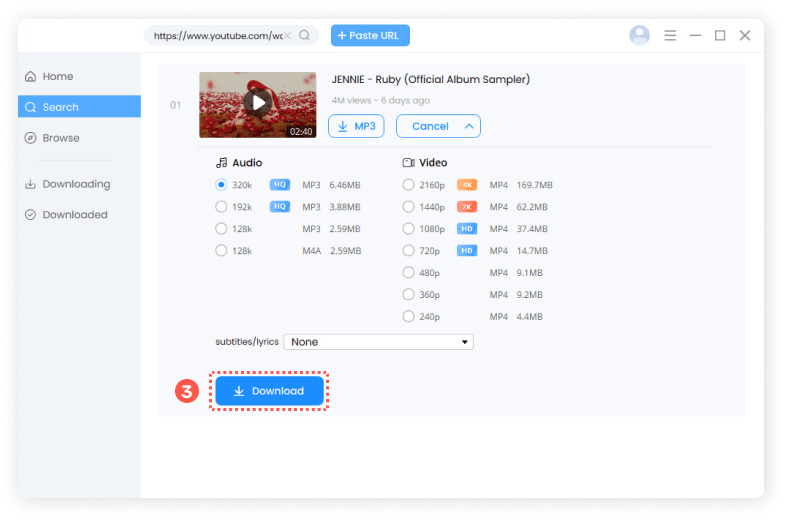Choose 2160p MP4 video quality

pos(409,185)
